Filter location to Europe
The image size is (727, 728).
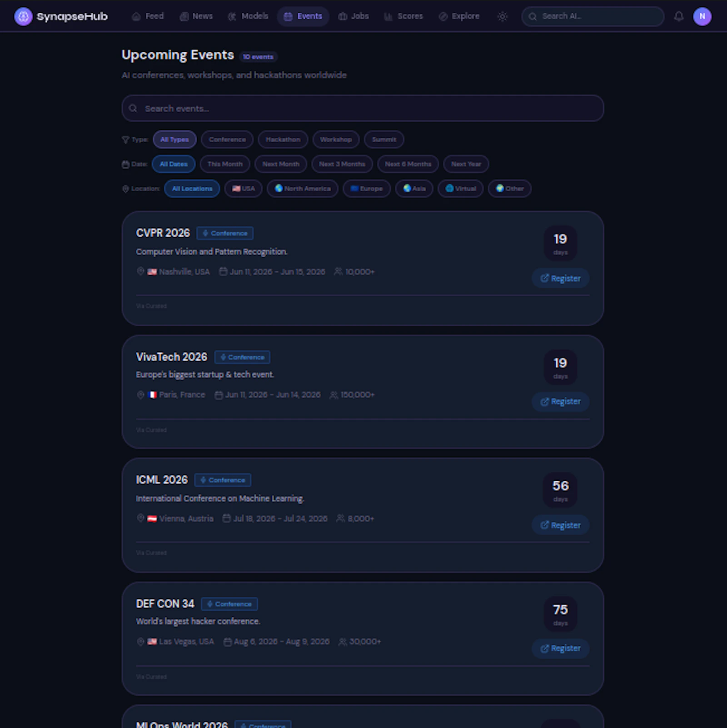point(367,189)
